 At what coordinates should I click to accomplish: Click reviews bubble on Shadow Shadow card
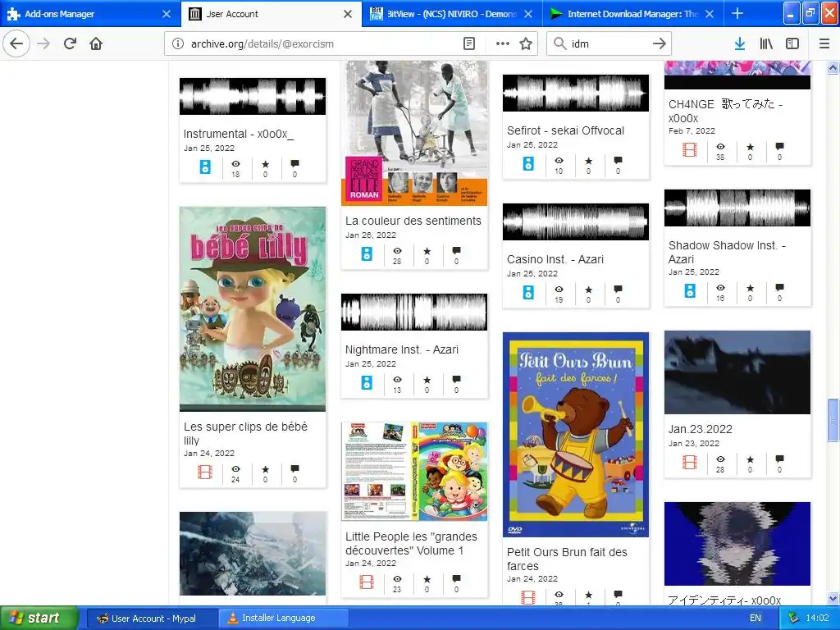click(779, 288)
